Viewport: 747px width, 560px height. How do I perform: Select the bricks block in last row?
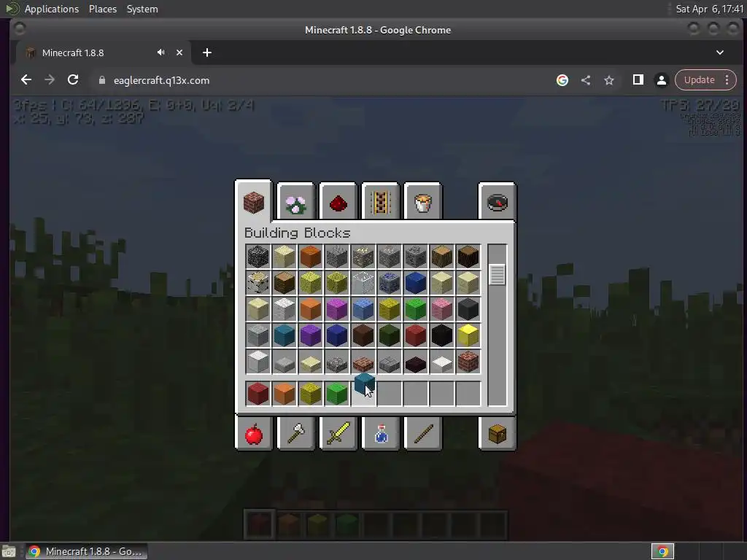468,362
